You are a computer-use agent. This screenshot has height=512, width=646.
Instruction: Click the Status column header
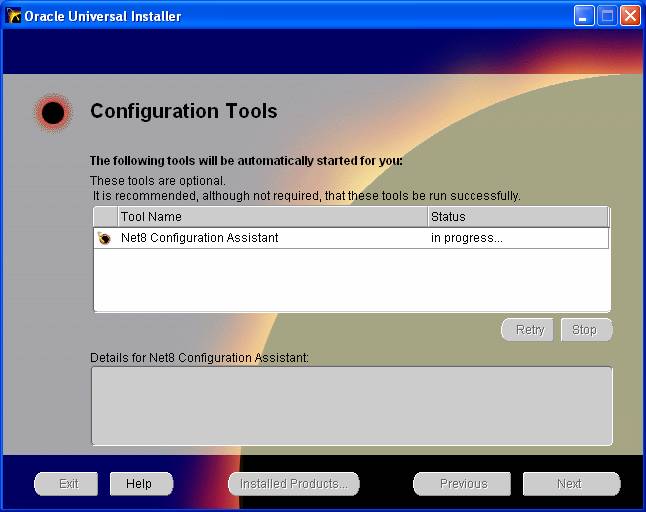pyautogui.click(x=518, y=217)
